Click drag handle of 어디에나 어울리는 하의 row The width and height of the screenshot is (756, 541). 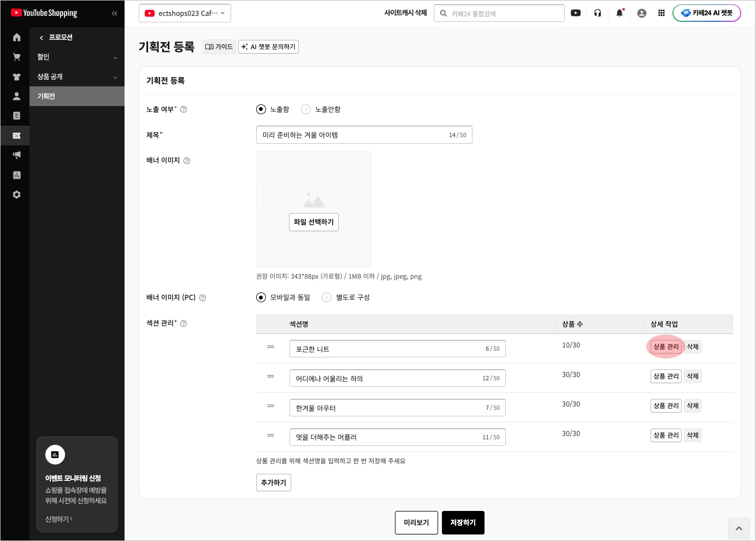[x=270, y=377]
